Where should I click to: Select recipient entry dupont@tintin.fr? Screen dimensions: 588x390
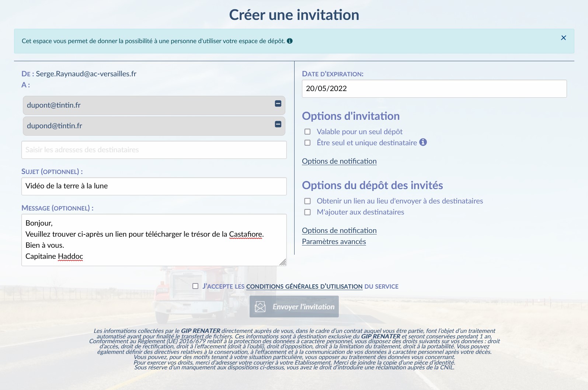coord(154,105)
